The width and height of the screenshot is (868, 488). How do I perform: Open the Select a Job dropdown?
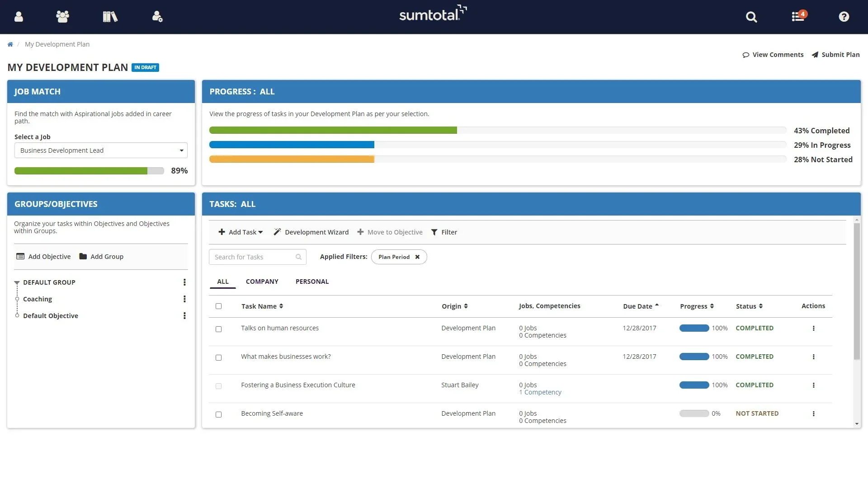pyautogui.click(x=101, y=150)
